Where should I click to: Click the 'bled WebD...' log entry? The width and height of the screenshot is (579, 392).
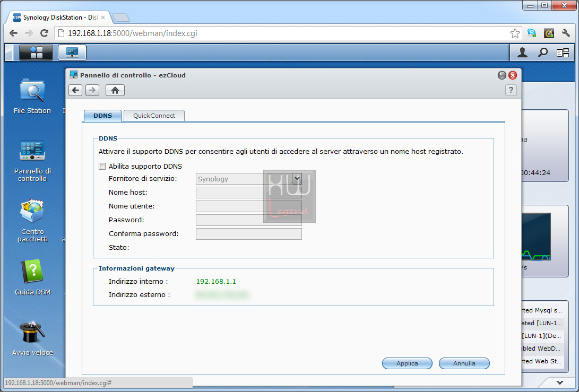542,349
